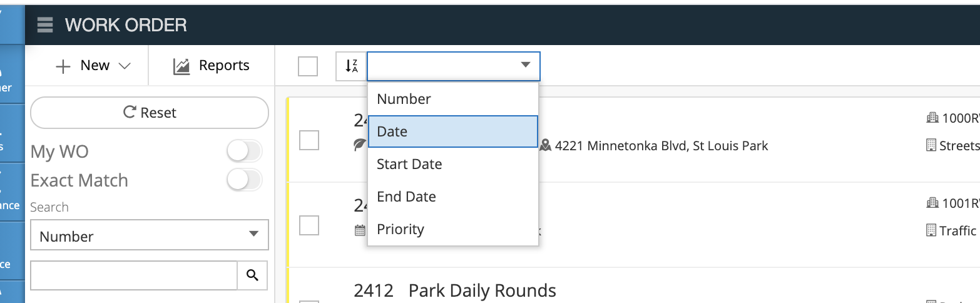The height and width of the screenshot is (303, 980).
Task: Choose Priority in the sort list
Action: [453, 229]
